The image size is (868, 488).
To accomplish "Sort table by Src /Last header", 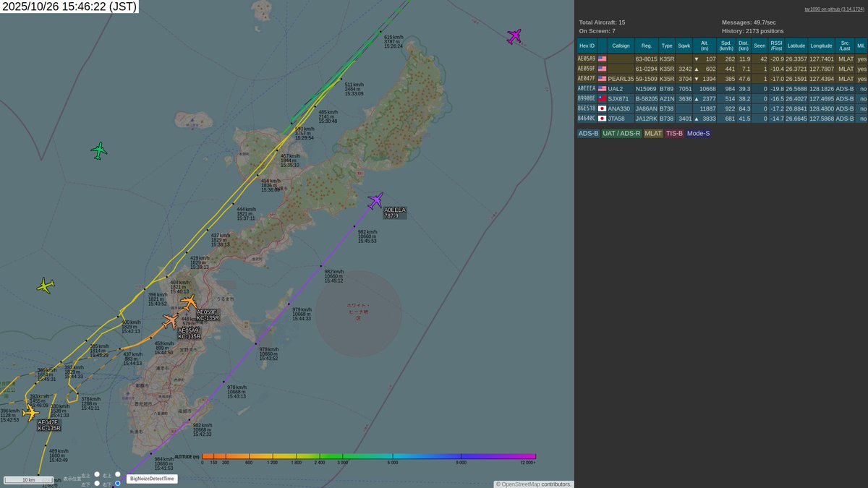I will 845,45.
